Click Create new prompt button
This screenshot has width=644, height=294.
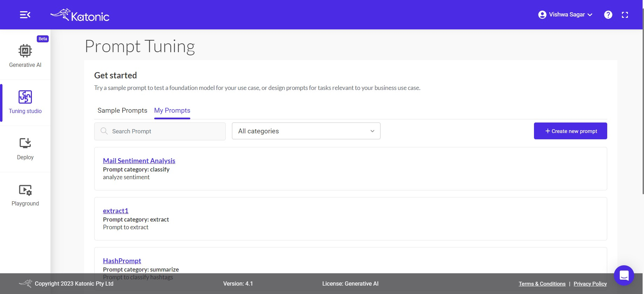pyautogui.click(x=570, y=131)
